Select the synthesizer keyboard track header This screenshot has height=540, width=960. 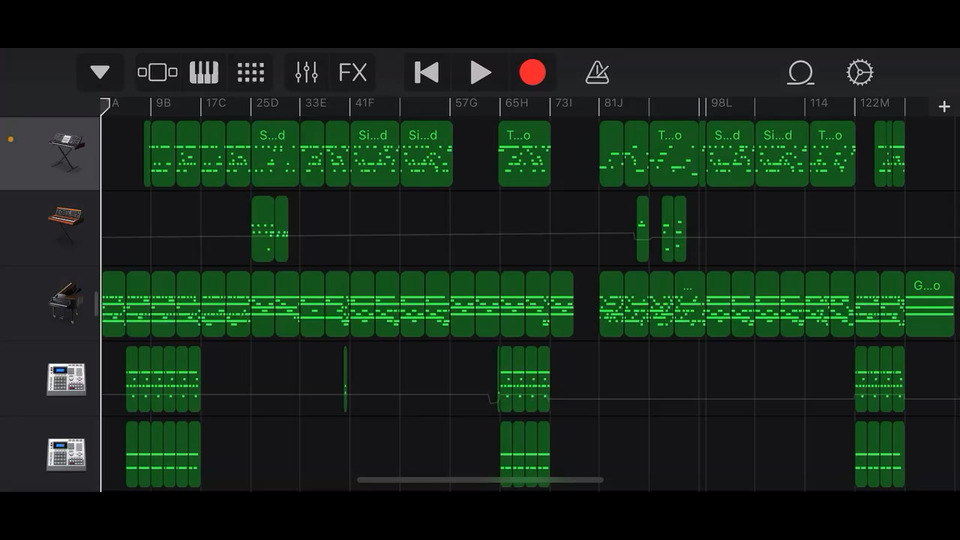(x=50, y=153)
